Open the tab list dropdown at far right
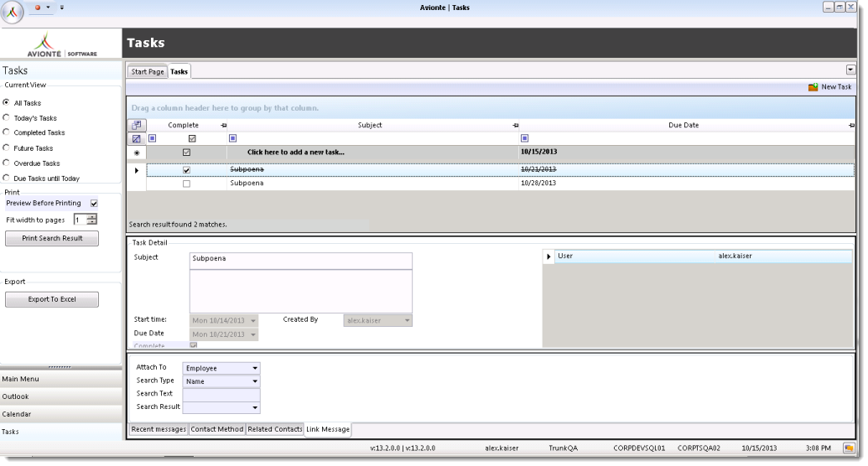This screenshot has width=868, height=466. tap(850, 70)
